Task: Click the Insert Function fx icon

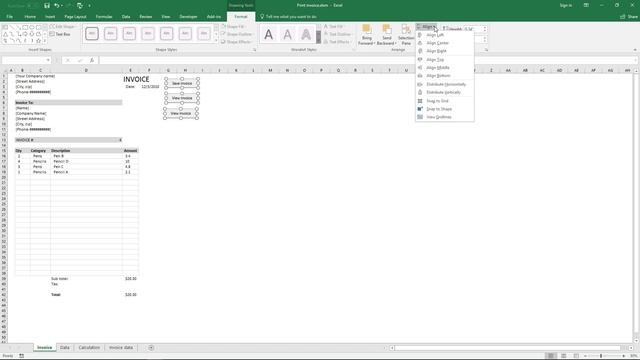Action: [92, 60]
